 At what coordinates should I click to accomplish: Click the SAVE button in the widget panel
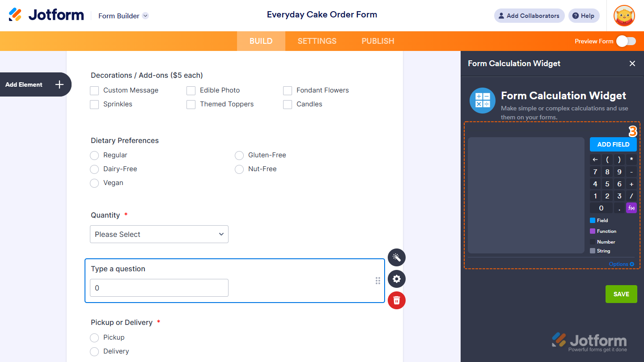[621, 294]
